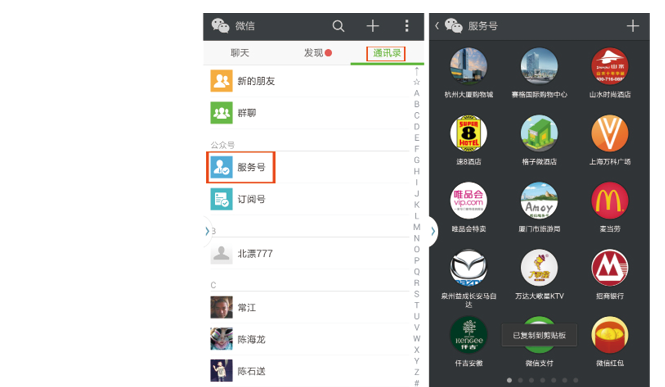
Task: Select the 通讯录 tab
Action: 387,53
